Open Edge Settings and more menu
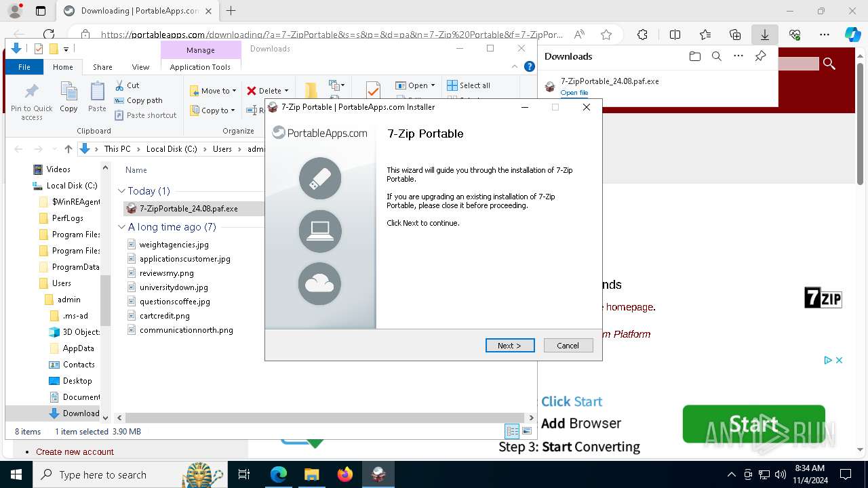The image size is (868, 488). point(825,35)
